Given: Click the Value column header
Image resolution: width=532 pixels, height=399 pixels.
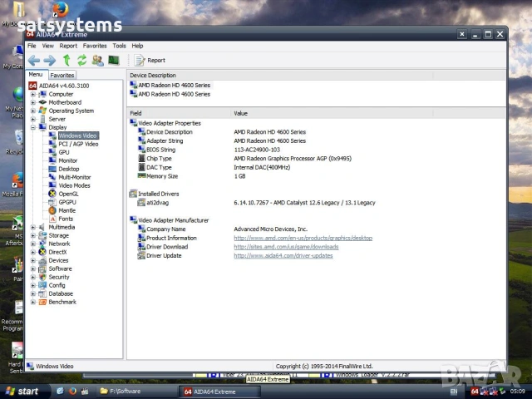Looking at the screenshot, I should [332, 113].
